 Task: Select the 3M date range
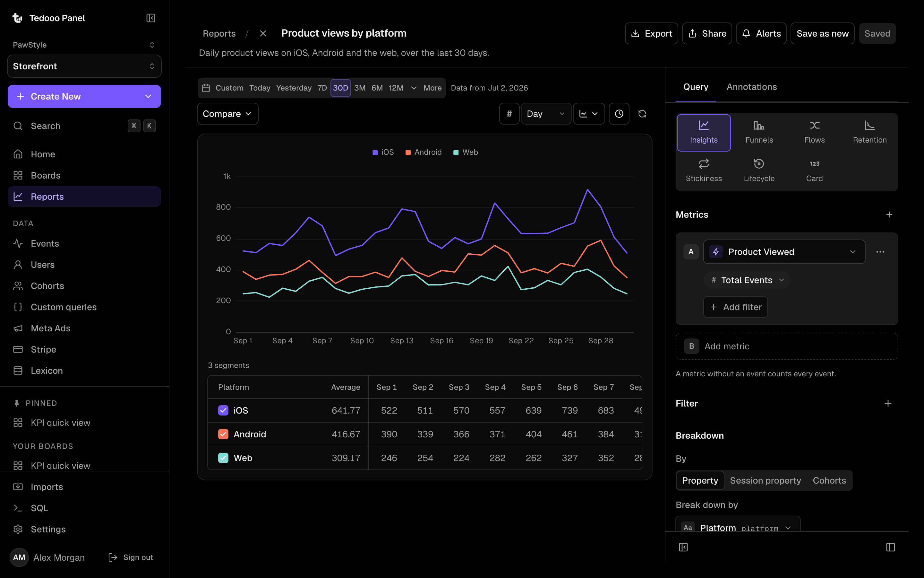tap(360, 88)
